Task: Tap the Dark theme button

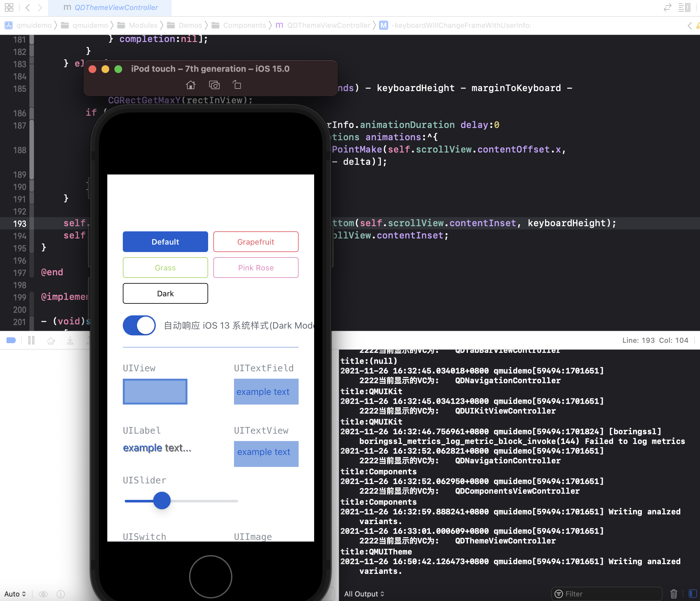Action: (165, 294)
